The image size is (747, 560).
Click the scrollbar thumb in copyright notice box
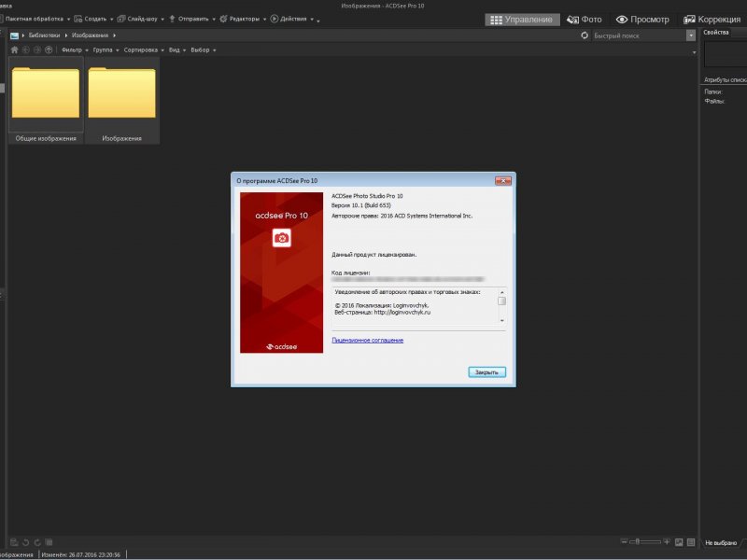(x=501, y=301)
